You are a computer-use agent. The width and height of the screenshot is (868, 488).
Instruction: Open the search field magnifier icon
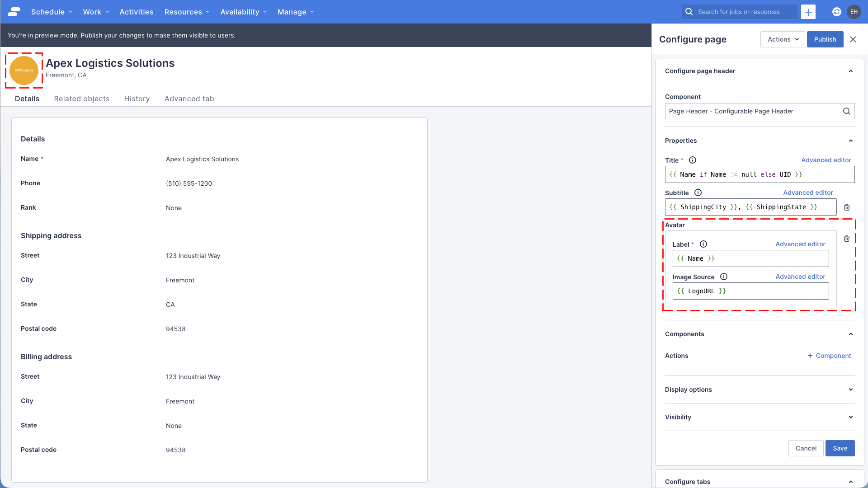[689, 12]
